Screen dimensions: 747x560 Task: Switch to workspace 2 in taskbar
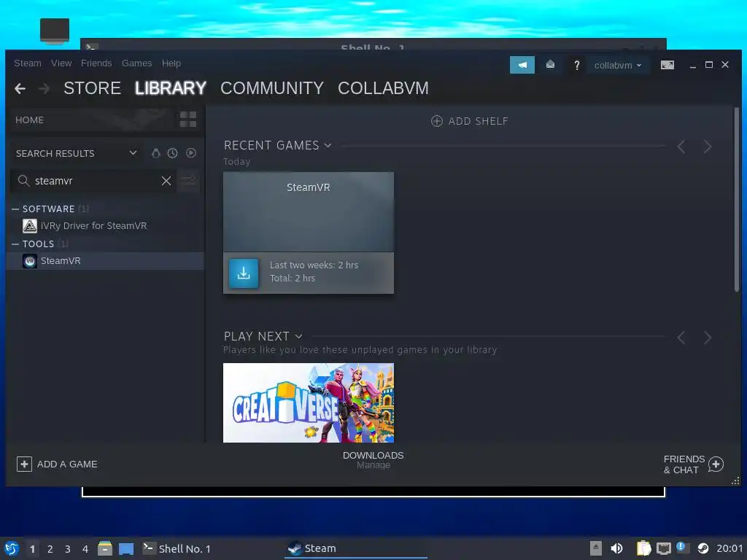point(50,549)
